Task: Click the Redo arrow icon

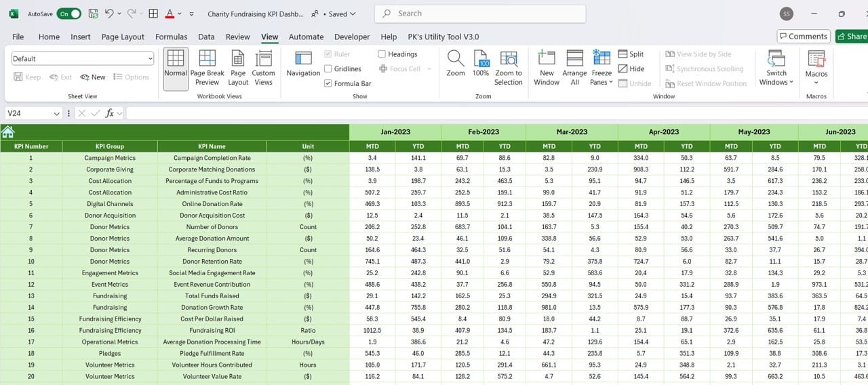Action: tap(131, 14)
